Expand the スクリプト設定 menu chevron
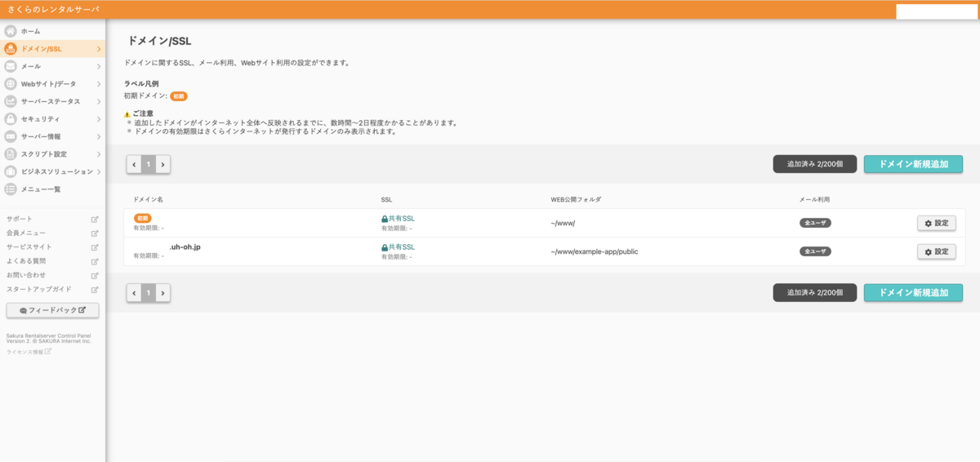980x462 pixels. pos(99,154)
